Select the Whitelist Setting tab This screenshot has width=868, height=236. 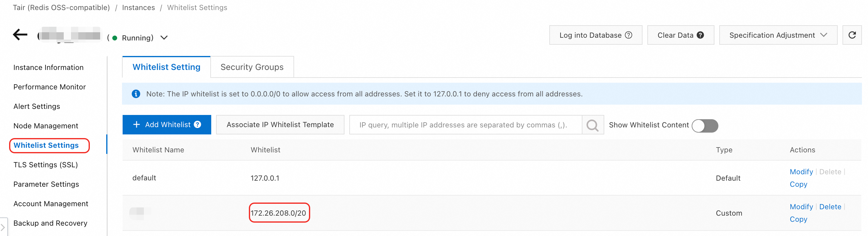coord(166,67)
